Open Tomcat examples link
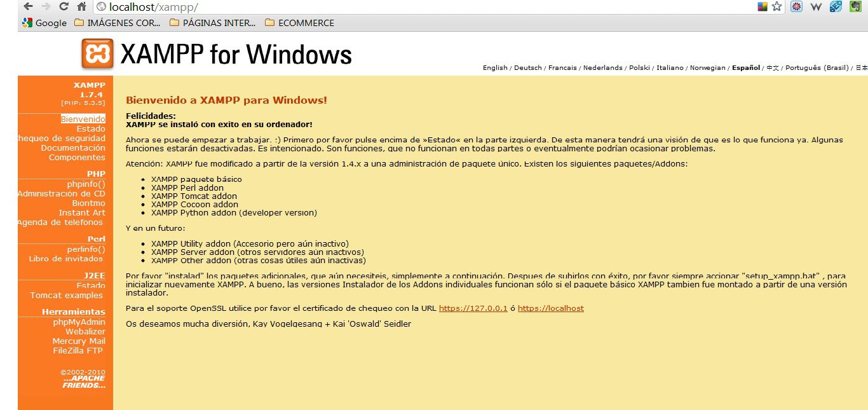The image size is (868, 410). [66, 295]
